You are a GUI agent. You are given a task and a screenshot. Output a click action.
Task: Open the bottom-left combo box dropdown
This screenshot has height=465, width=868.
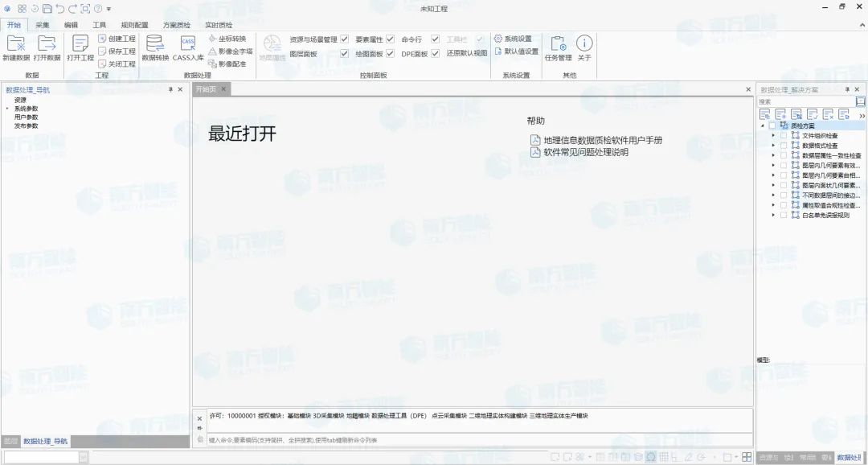84,457
